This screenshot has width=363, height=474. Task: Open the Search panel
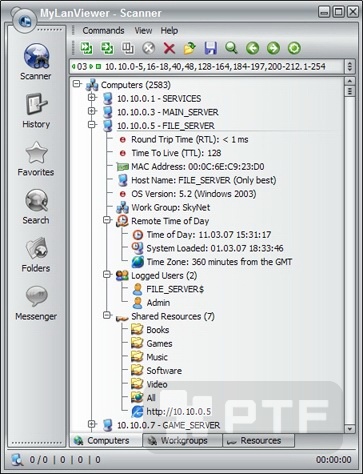pos(36,207)
